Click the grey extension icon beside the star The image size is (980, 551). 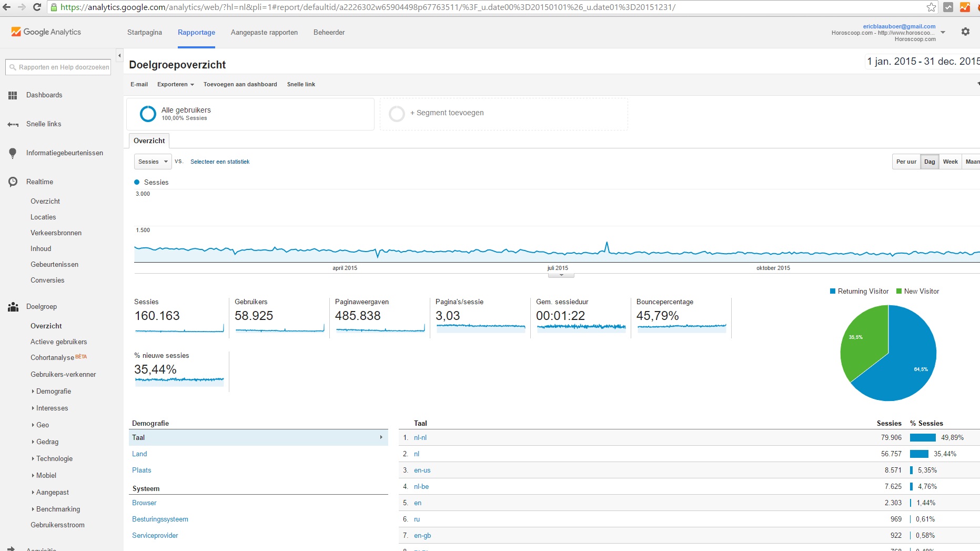(x=948, y=7)
